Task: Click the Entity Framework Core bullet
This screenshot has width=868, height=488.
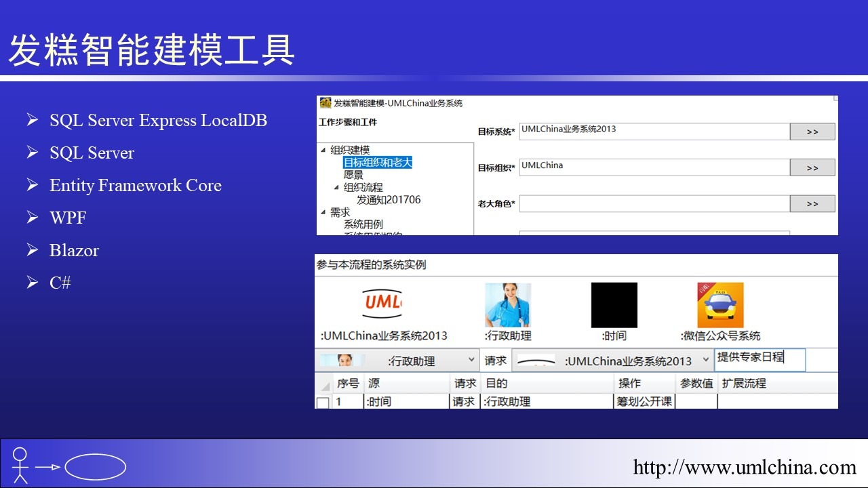Action: click(136, 186)
